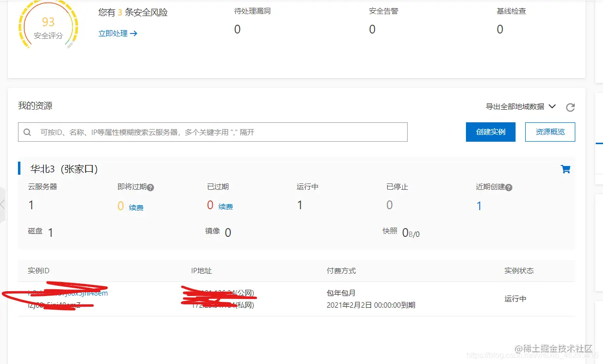This screenshot has height=364, width=603.
Task: Open 资源概览 view
Action: (550, 132)
